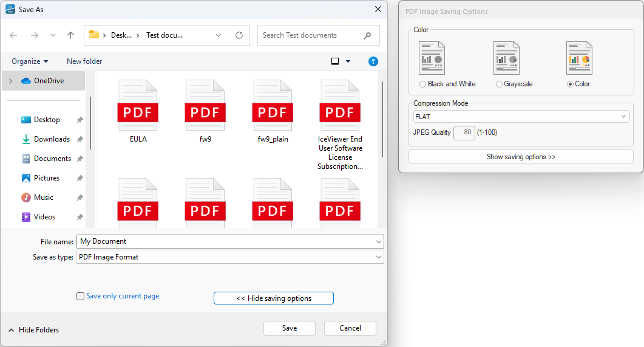Screen dimensions: 644x347
Task: Click the File name text field
Action: coord(225,241)
